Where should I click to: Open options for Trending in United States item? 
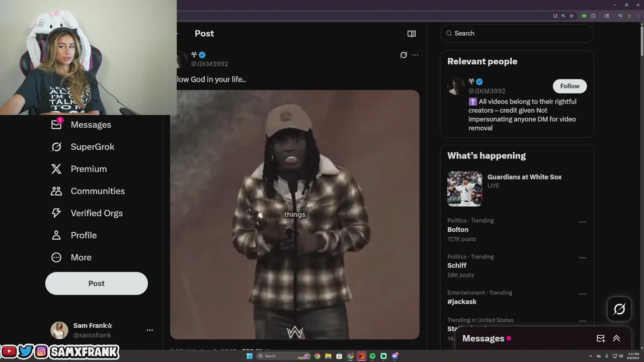tap(583, 321)
